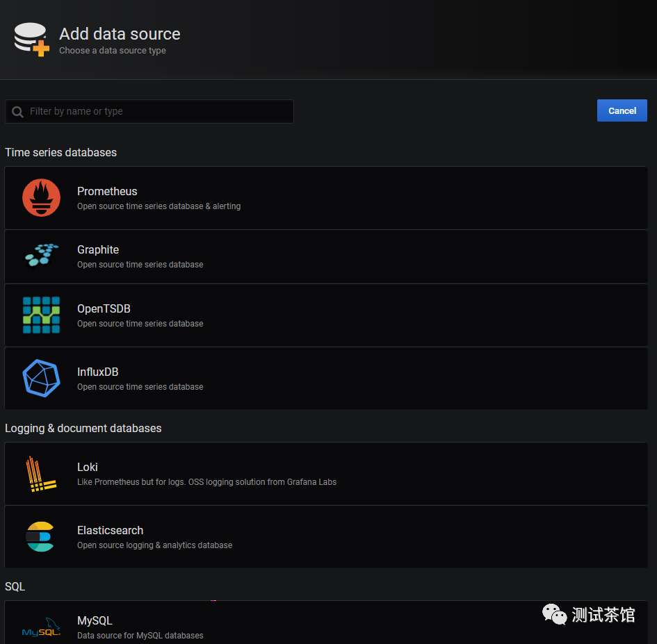Choose the Graphite data source title
This screenshot has height=644, width=657.
(x=98, y=249)
